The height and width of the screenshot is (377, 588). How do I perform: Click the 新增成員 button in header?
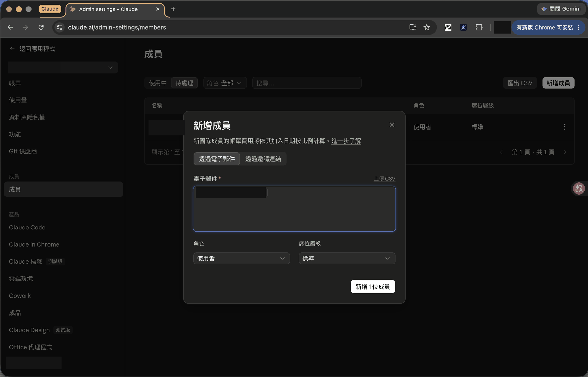558,83
